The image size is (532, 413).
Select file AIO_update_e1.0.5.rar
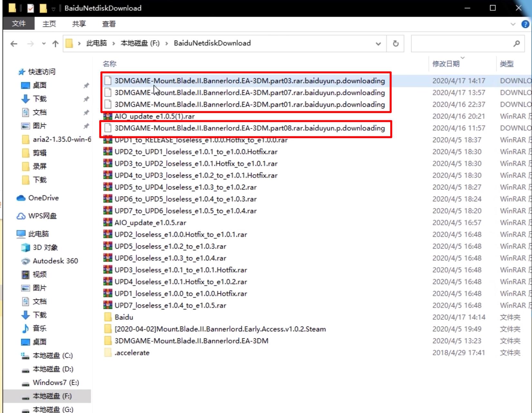pyautogui.click(x=150, y=223)
